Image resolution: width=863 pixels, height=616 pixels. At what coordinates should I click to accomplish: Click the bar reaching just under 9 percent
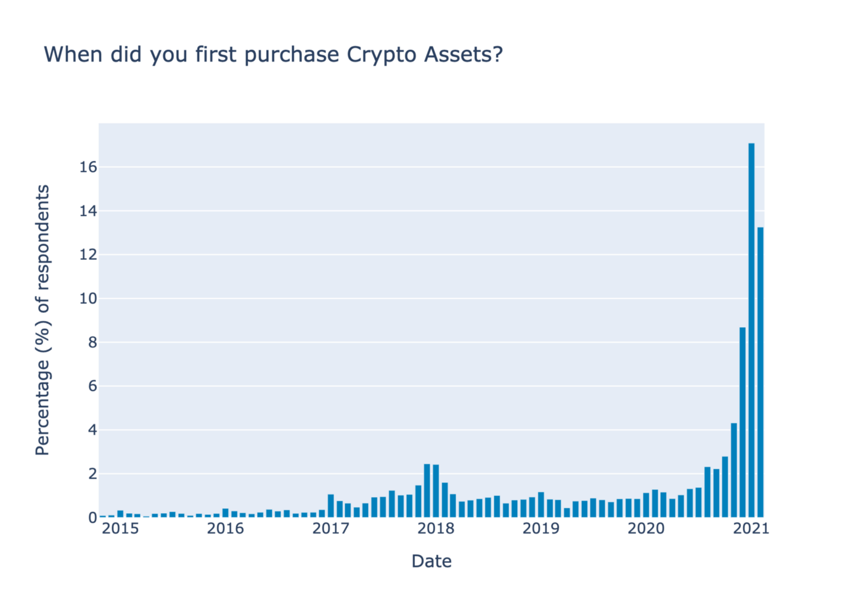click(x=742, y=422)
